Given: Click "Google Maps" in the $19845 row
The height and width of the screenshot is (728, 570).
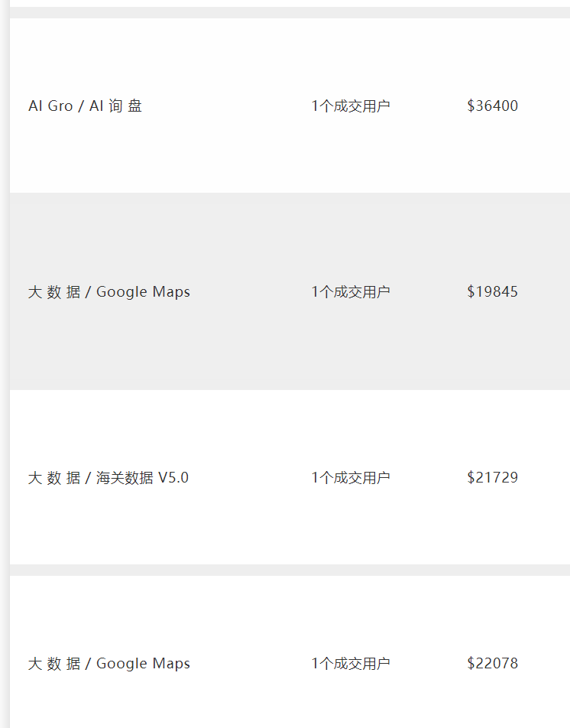Looking at the screenshot, I should [143, 292].
